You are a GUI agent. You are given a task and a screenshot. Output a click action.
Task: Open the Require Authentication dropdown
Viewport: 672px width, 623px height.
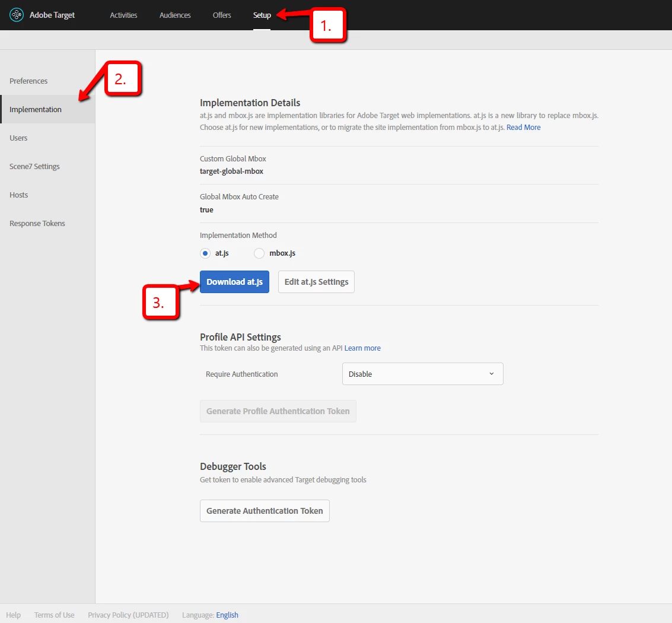[x=422, y=374]
